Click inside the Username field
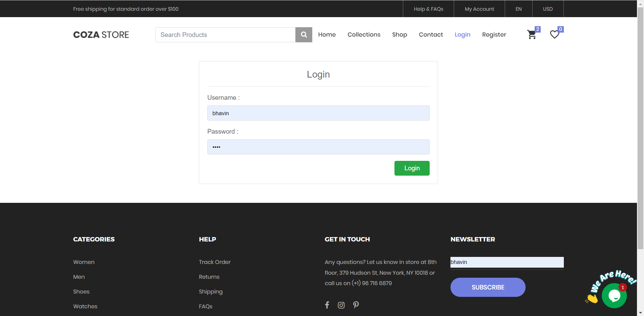This screenshot has width=644, height=316. pyautogui.click(x=318, y=113)
